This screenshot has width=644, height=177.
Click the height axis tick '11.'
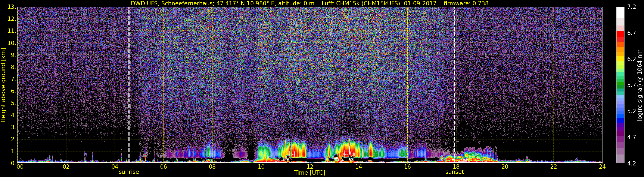[12, 31]
